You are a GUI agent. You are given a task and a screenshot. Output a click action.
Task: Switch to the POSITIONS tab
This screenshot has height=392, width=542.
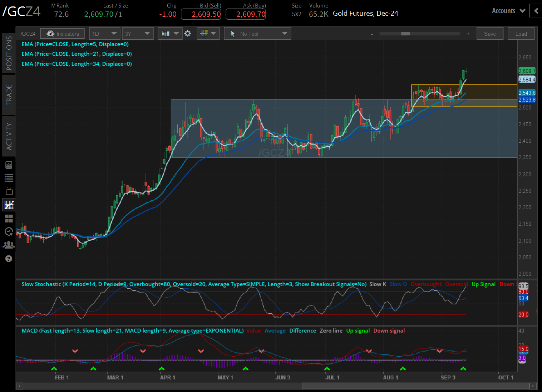[x=9, y=53]
